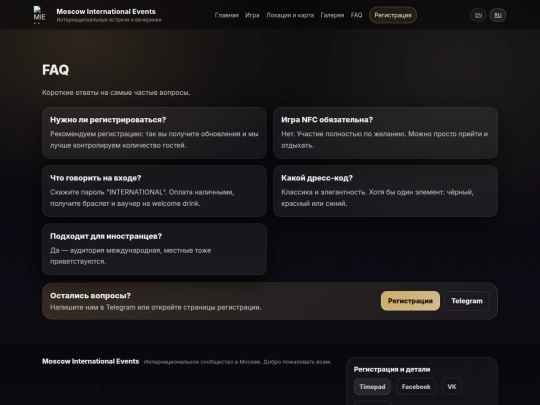Click the FAQ page heading

click(x=55, y=70)
